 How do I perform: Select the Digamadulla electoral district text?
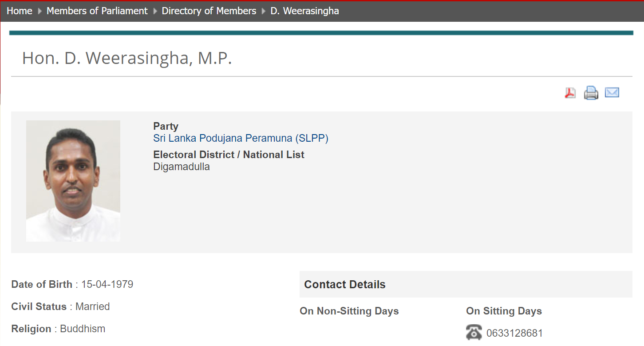(182, 167)
